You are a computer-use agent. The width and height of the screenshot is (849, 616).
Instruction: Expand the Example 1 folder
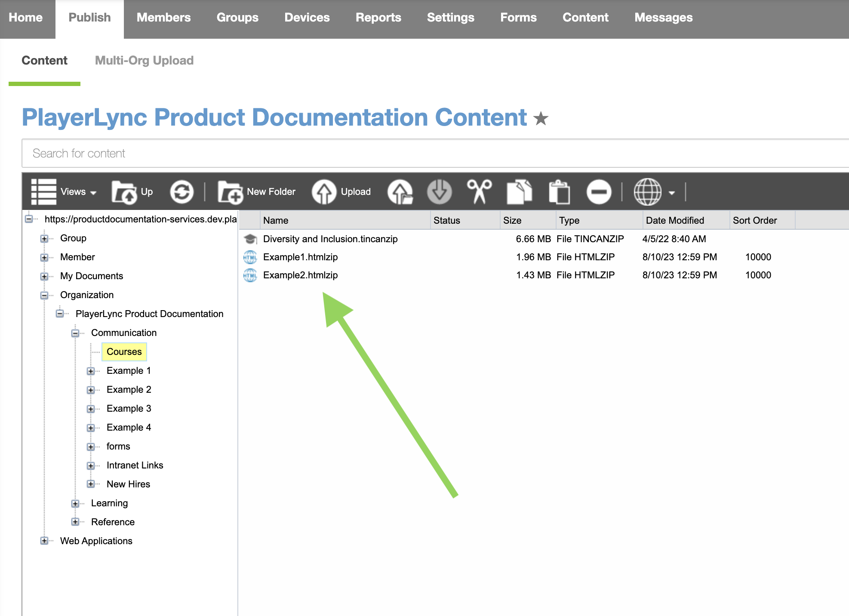(x=91, y=371)
